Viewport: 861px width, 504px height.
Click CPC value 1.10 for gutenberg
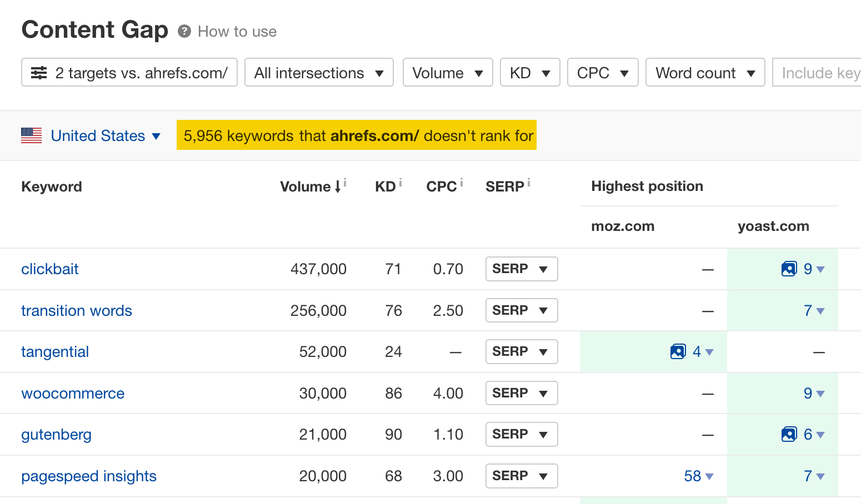click(x=448, y=435)
